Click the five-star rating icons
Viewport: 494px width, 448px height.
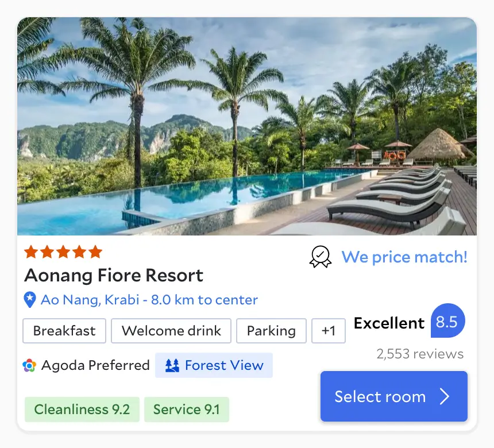coord(63,252)
